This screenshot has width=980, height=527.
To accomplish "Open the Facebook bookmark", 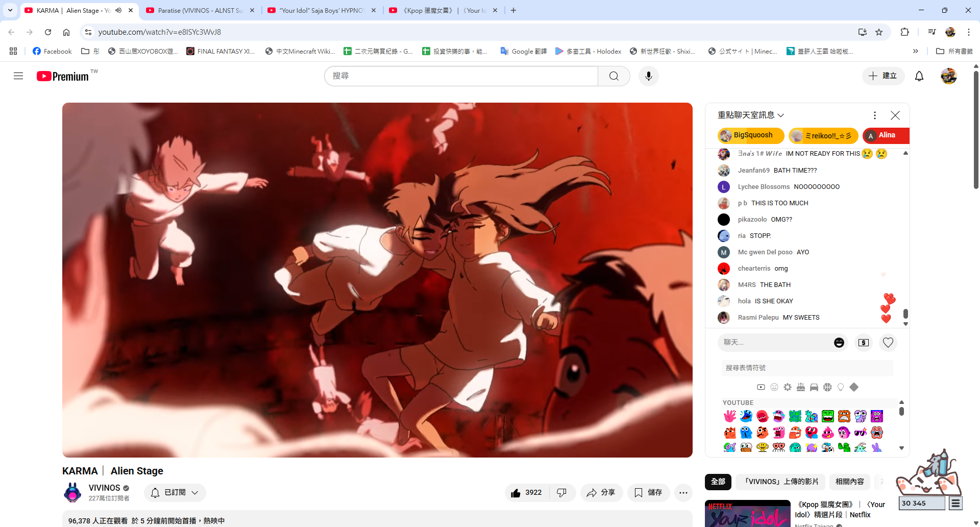I will [x=52, y=51].
